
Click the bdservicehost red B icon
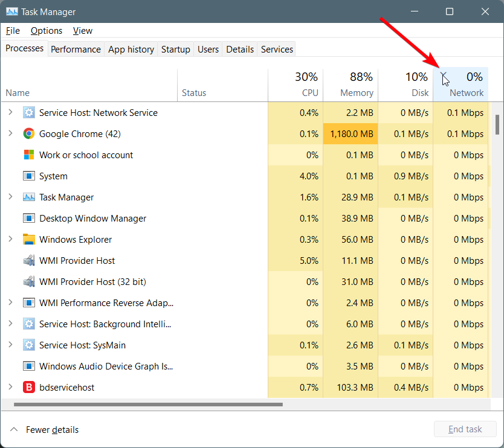tap(29, 387)
